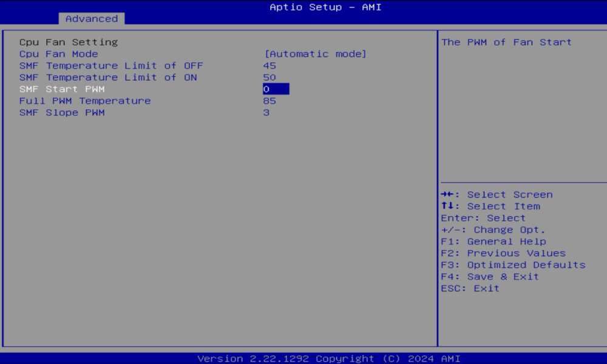
Task: Click F1: General Help
Action: click(x=493, y=241)
